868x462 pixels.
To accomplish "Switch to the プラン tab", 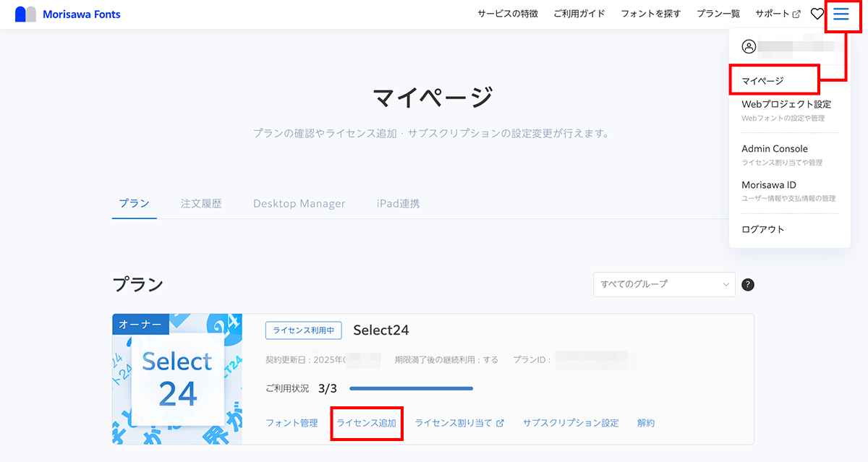I will [134, 203].
